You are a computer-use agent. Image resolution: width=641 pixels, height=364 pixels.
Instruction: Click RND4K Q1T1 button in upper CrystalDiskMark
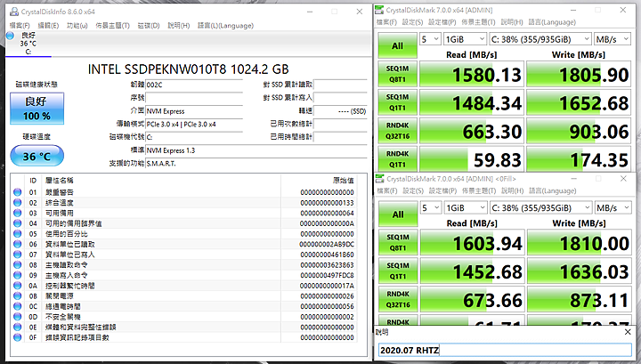(x=397, y=159)
